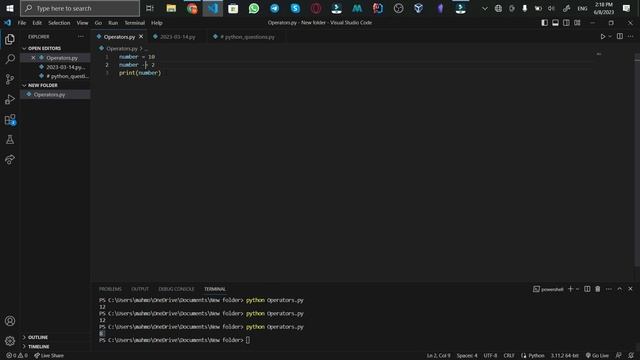This screenshot has height=360, width=640.
Task: Open the Help menu
Action: (157, 23)
